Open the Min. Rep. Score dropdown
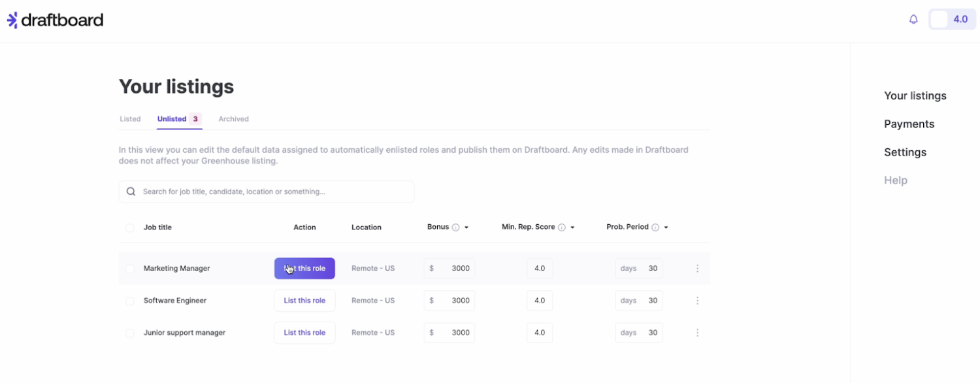This screenshot has width=980, height=383. pyautogui.click(x=572, y=227)
